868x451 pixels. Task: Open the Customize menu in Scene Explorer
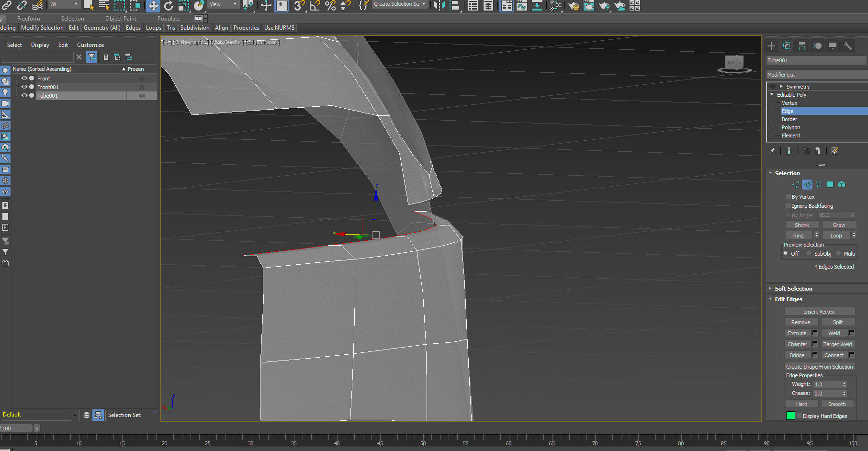(90, 45)
